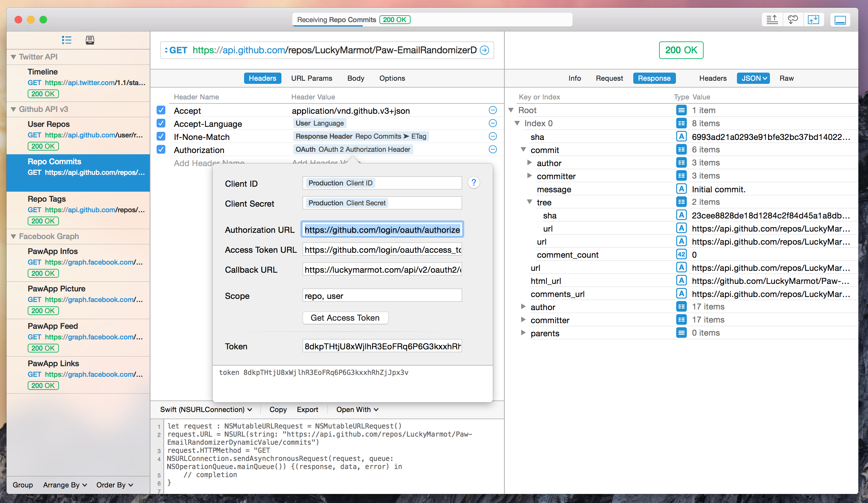
Task: Switch to the URL Params tab
Action: (311, 78)
